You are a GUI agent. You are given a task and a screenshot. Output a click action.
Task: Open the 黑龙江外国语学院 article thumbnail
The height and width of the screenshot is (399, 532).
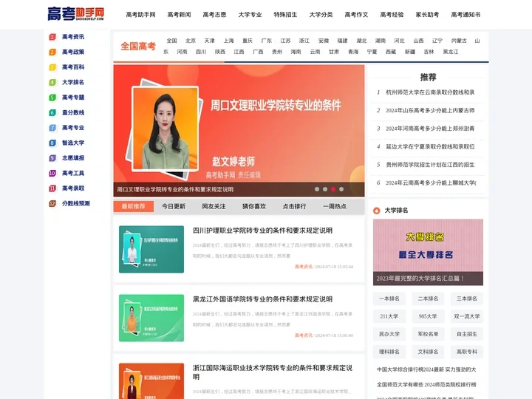tap(151, 318)
